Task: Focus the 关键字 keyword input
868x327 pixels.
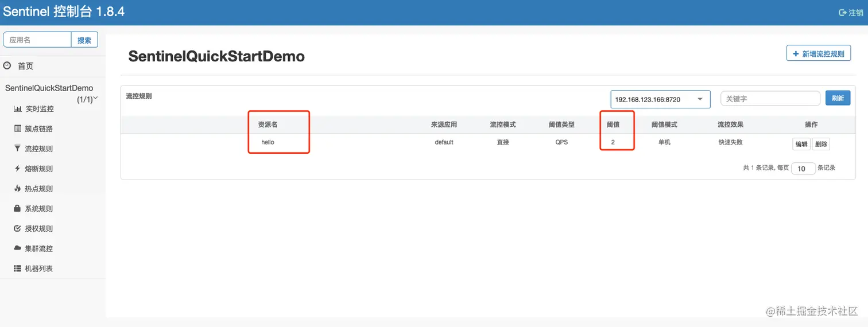Action: point(770,99)
